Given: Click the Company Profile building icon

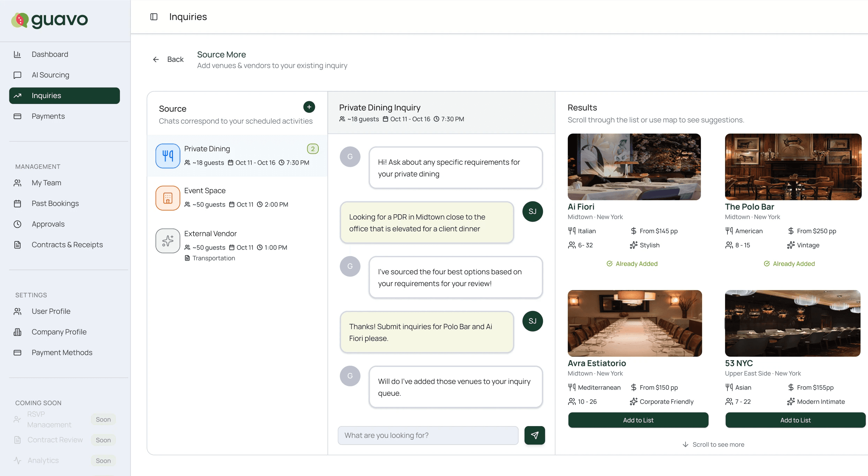Looking at the screenshot, I should (17, 332).
